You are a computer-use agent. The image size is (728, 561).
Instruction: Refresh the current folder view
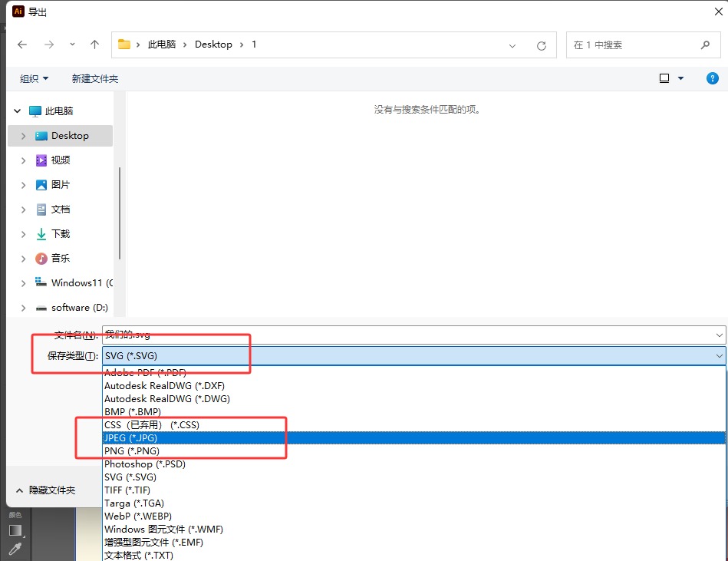click(x=542, y=46)
